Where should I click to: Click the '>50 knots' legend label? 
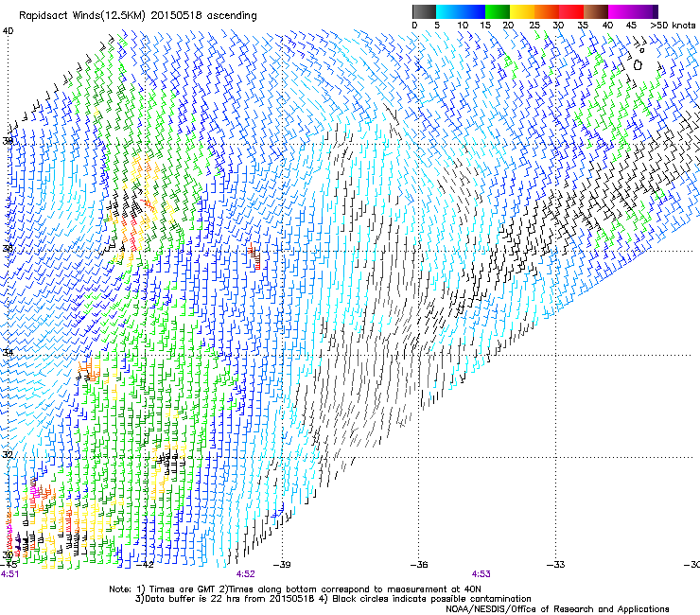point(673,25)
